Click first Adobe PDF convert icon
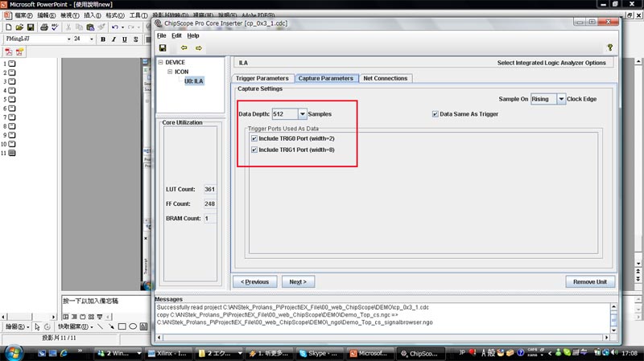644x361 pixels. (9, 52)
